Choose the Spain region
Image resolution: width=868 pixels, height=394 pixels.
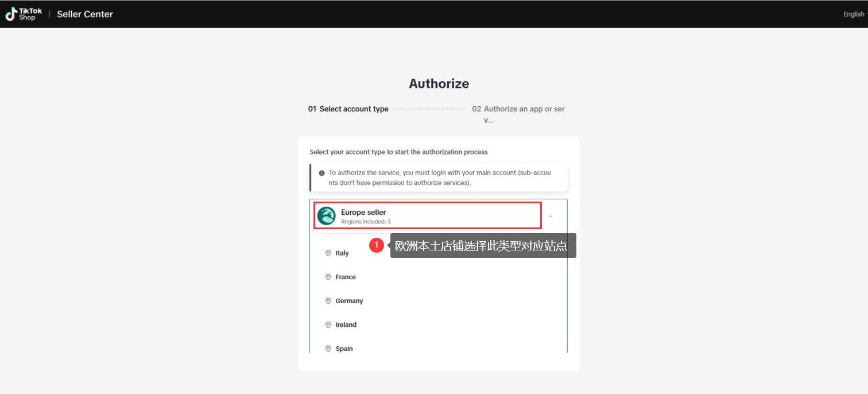344,349
